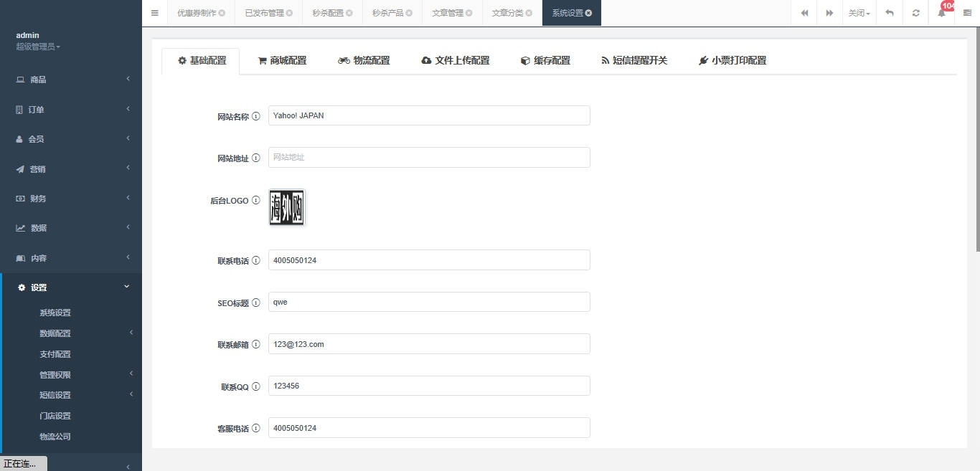Click the rewind tabs left icon
The height and width of the screenshot is (471, 980).
point(804,13)
